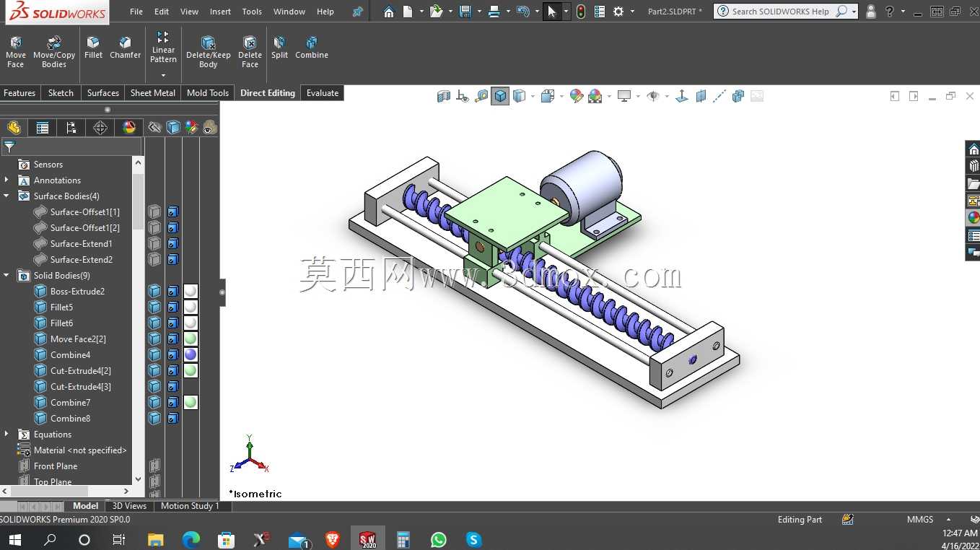Select the Move/Copy Bodies tool
This screenshot has height=550, width=980.
[54, 52]
